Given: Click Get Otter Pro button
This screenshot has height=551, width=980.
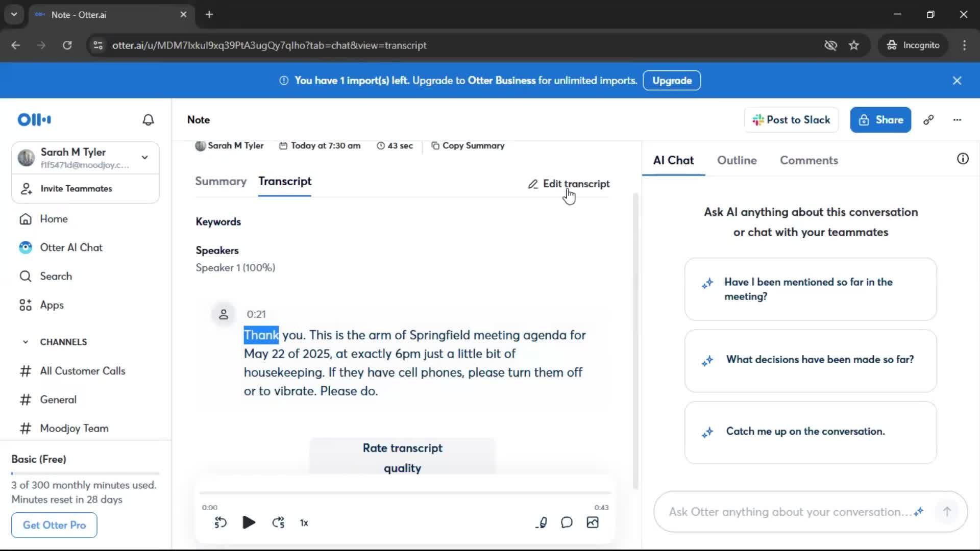Looking at the screenshot, I should 54,525.
